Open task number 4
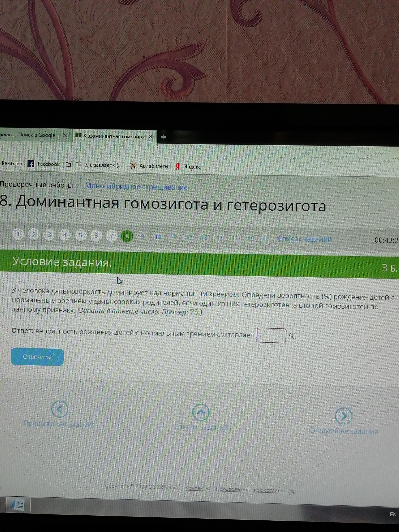The image size is (399, 532). 65,235
